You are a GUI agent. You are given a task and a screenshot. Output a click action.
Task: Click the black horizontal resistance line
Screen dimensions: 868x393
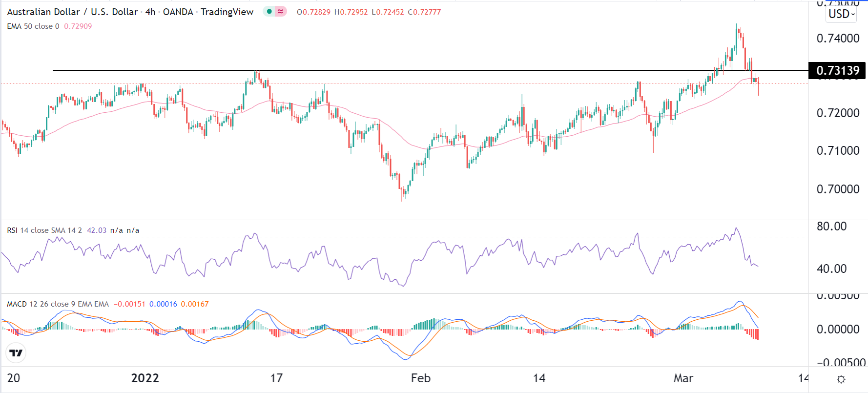click(x=391, y=70)
